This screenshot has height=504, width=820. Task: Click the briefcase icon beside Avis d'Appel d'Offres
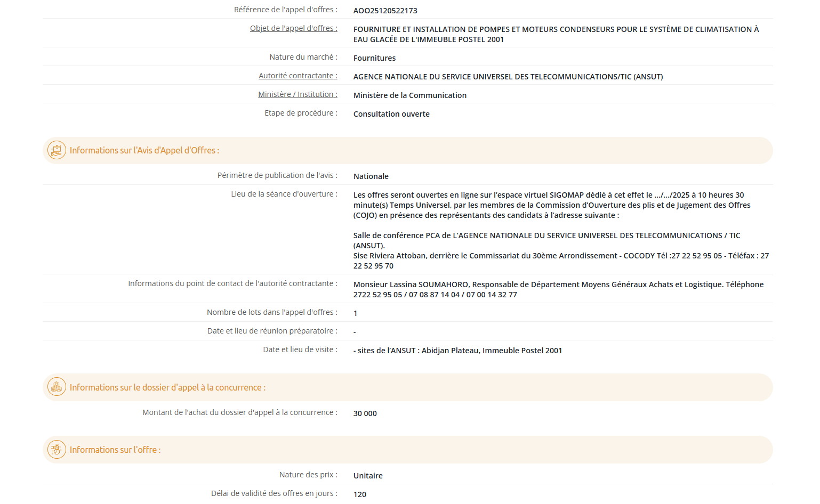57,150
